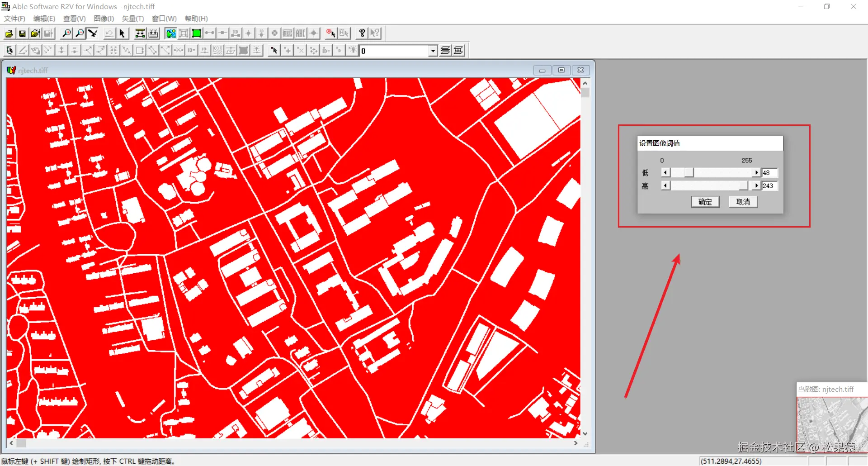The image size is (868, 466).
Task: Open the 帮助(H) menu
Action: tap(196, 19)
